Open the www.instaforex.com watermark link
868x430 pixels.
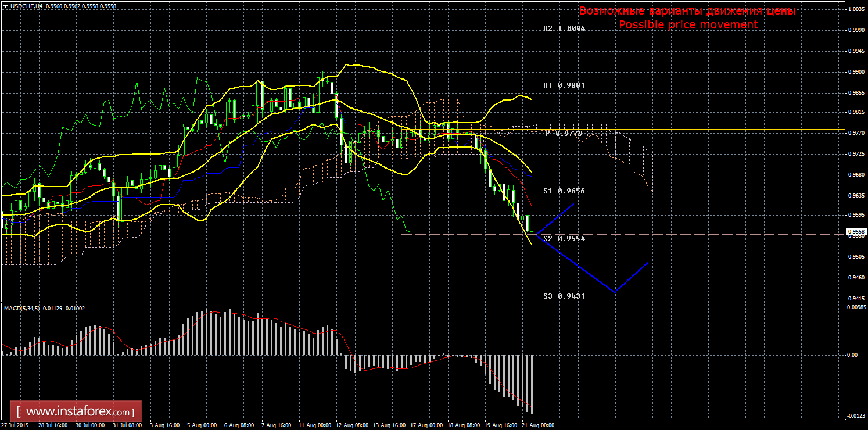79,411
